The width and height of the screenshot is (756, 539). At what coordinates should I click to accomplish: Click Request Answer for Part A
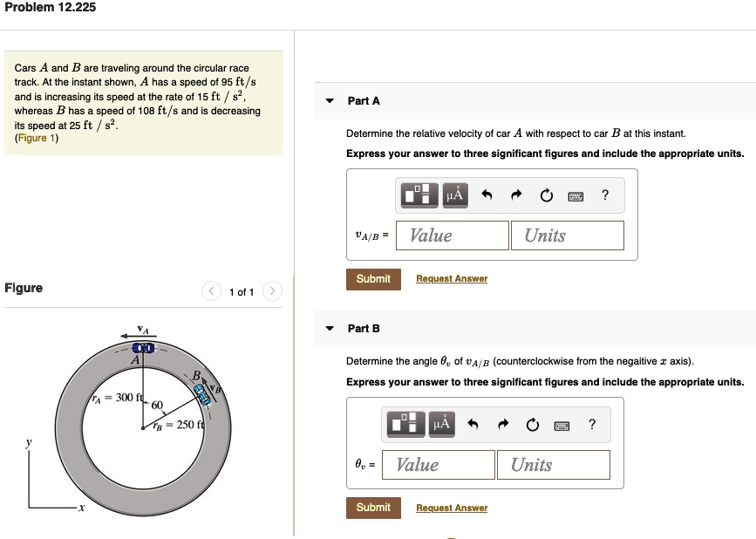(452, 279)
